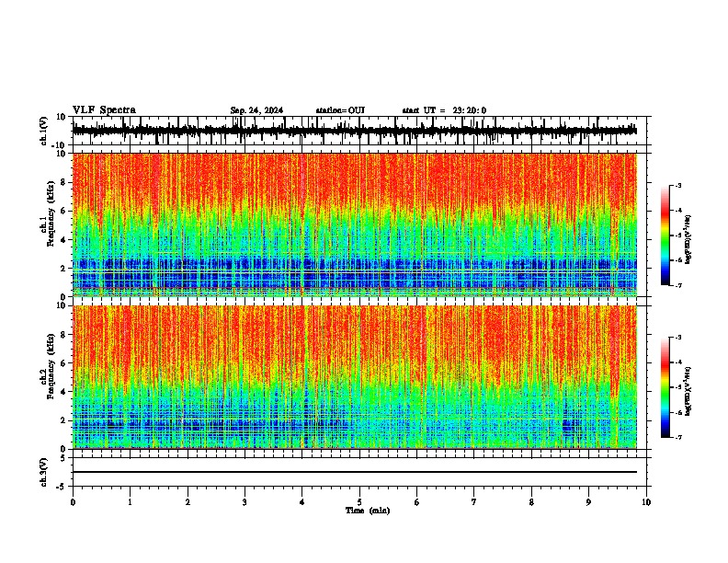Click the "4" kHz tick of ch.1 spectrogram
This screenshot has height=563, width=728.
tap(64, 240)
